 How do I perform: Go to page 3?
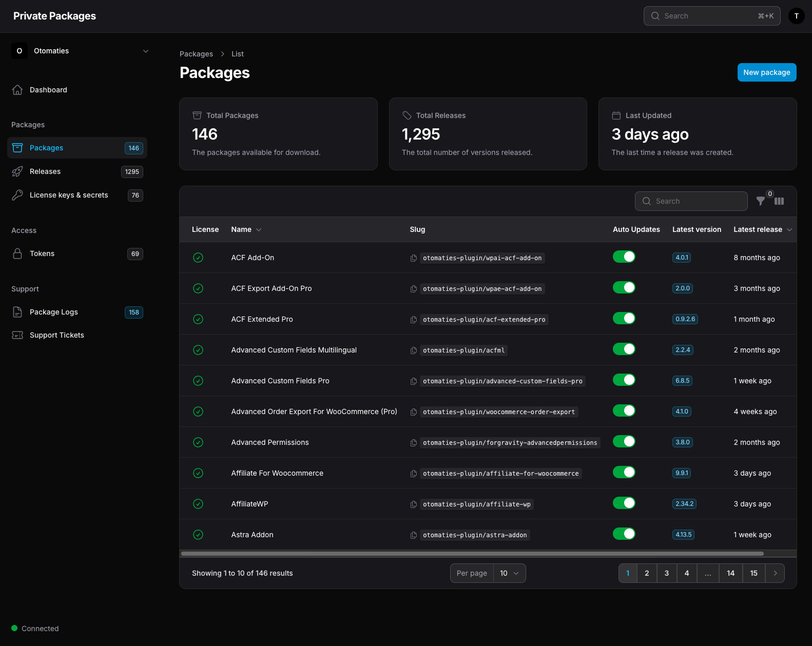pyautogui.click(x=667, y=573)
